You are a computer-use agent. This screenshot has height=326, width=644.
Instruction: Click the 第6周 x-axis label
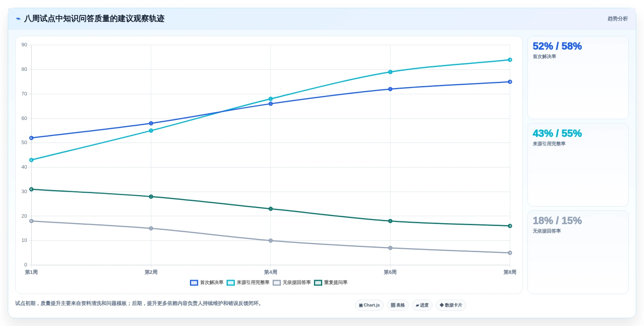(x=390, y=272)
